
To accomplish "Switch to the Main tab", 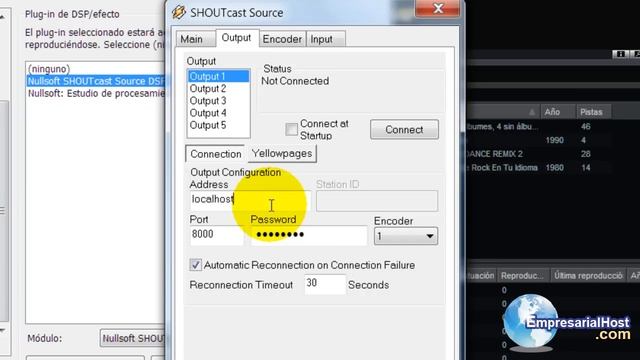I will [x=196, y=39].
